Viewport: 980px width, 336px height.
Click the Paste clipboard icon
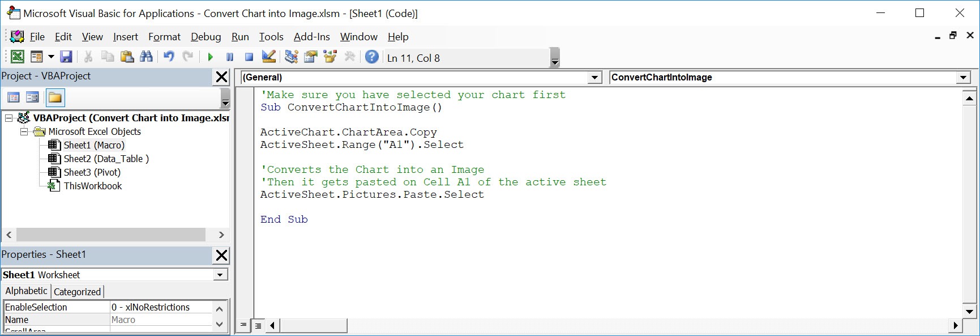tap(127, 57)
